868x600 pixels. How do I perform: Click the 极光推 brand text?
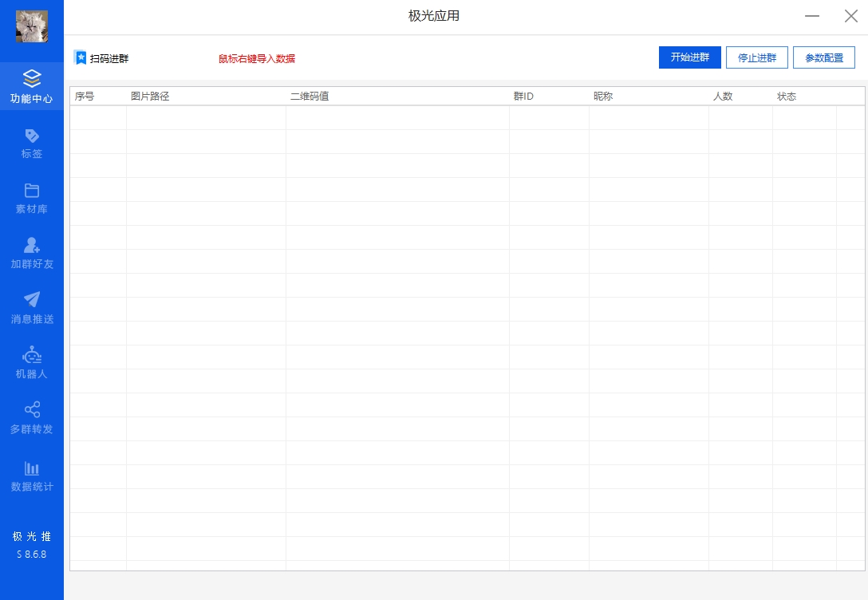pyautogui.click(x=32, y=536)
